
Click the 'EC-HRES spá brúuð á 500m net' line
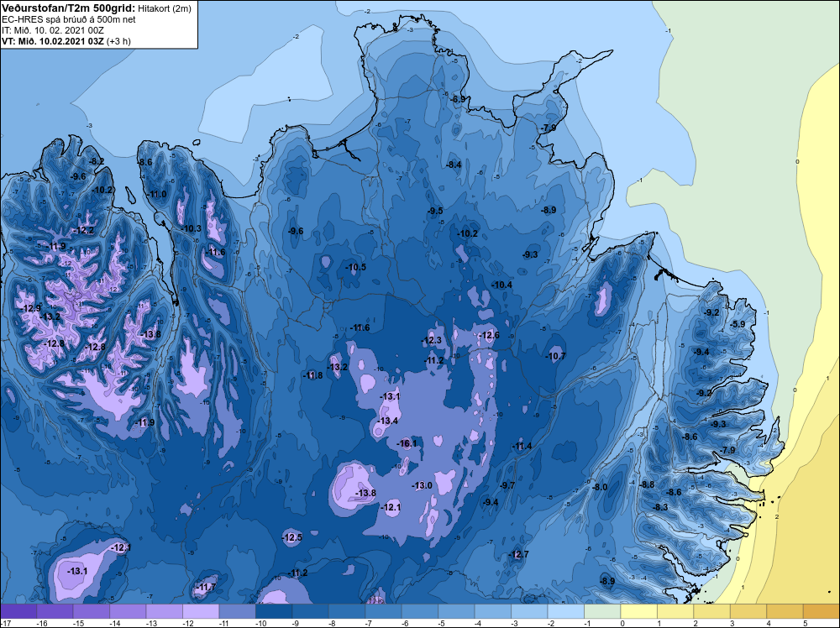click(69, 19)
